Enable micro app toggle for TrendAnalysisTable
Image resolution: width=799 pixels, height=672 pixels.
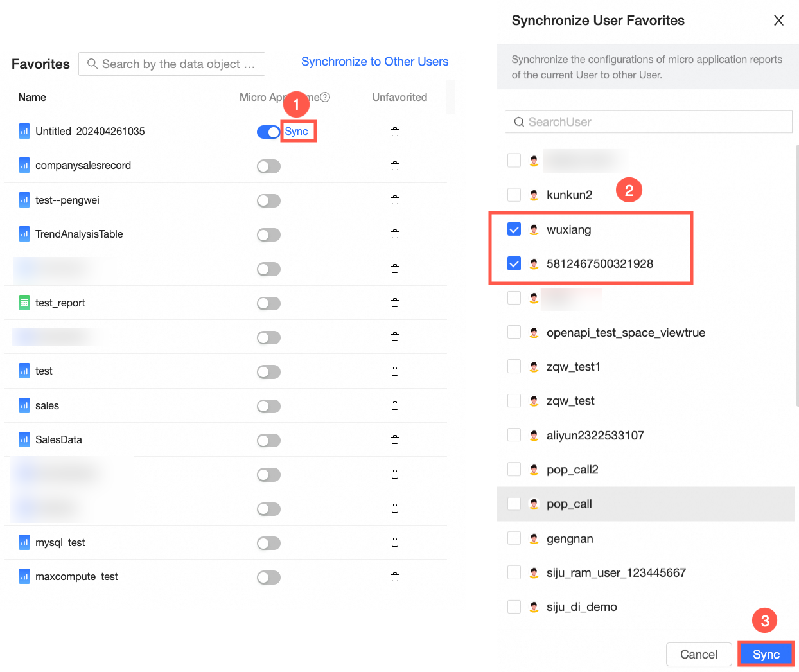coord(268,234)
